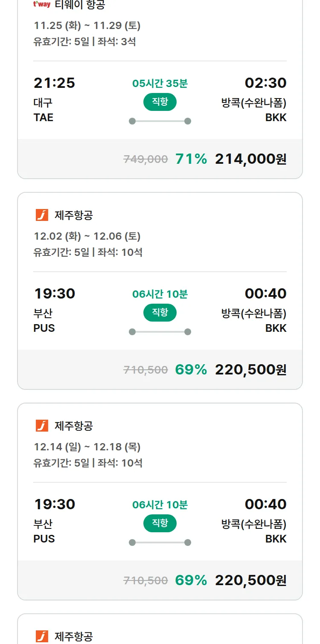Click the Jeju Air logo on the 12.14 flight
Viewport: 320px width, 644px height.
(42, 426)
